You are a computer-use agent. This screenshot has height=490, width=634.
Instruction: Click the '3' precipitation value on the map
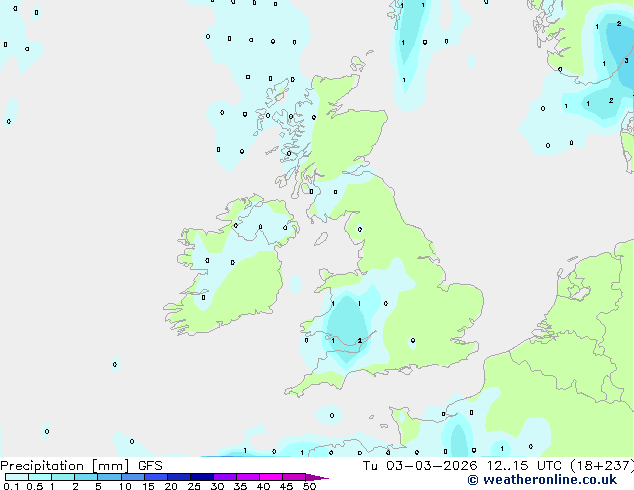[626, 61]
